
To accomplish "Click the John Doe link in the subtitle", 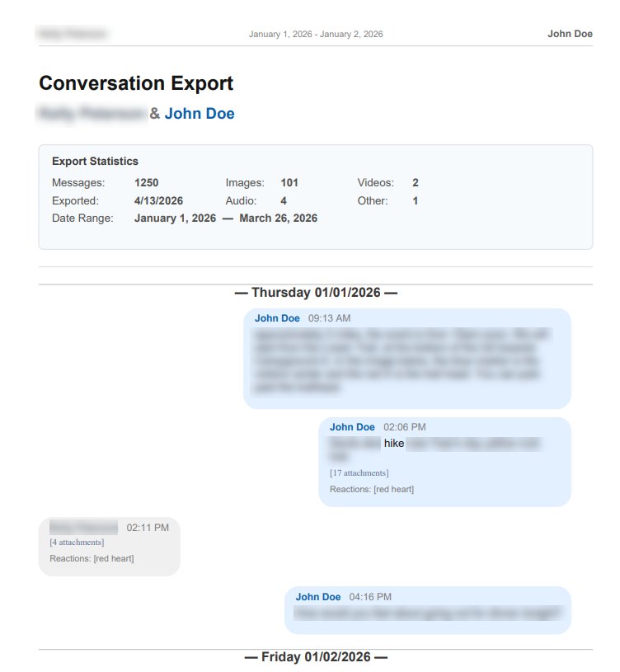I will [200, 114].
